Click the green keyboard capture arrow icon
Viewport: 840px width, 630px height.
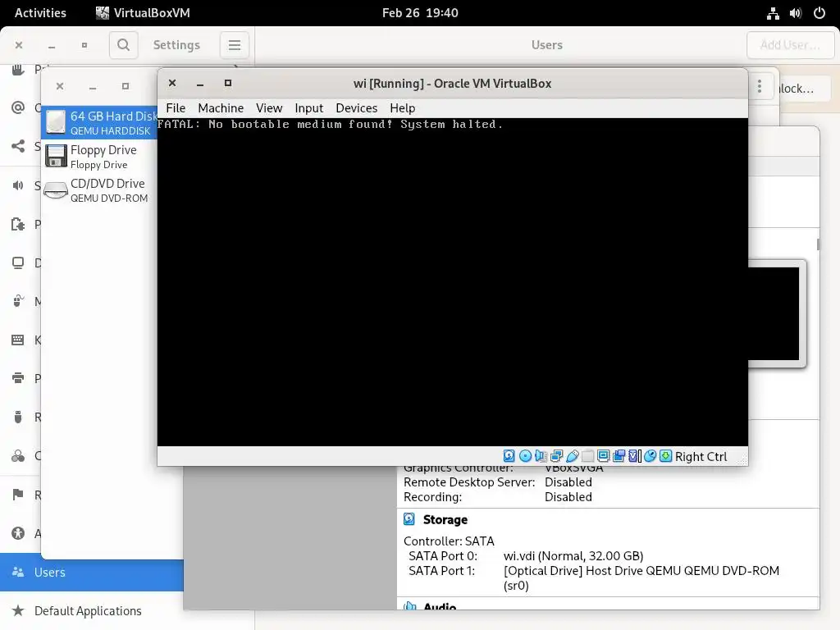(x=665, y=456)
